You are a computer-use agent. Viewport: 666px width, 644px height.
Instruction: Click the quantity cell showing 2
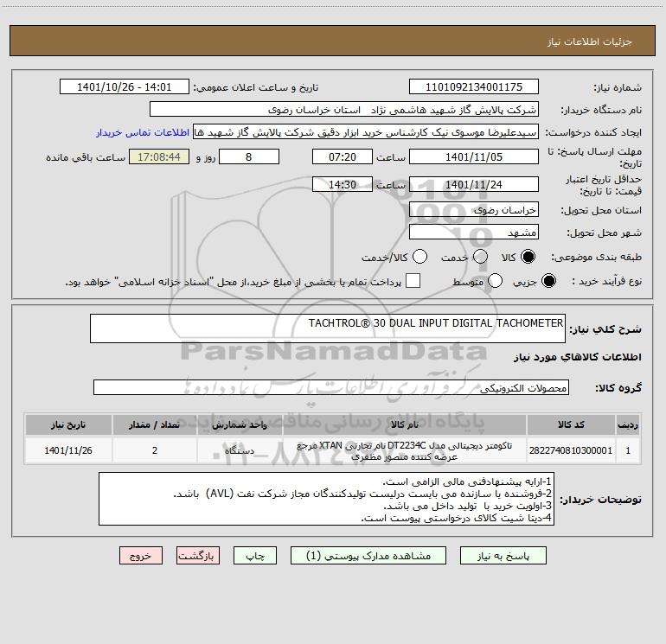coord(155,450)
